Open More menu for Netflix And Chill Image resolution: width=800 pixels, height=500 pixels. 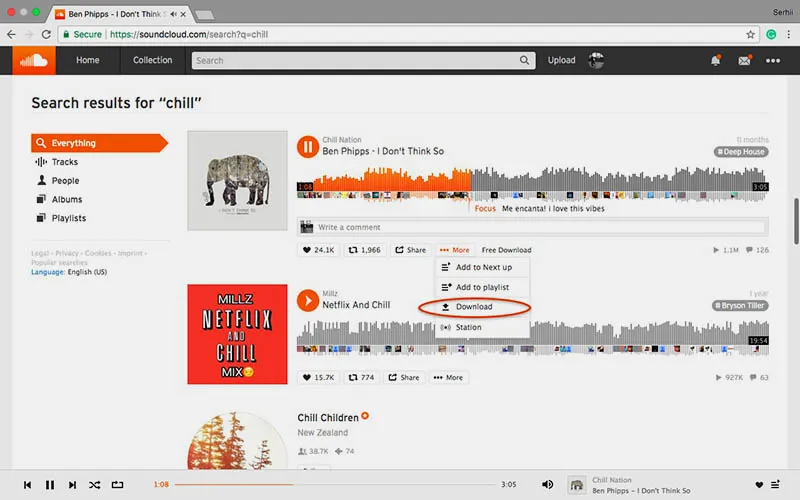(448, 378)
